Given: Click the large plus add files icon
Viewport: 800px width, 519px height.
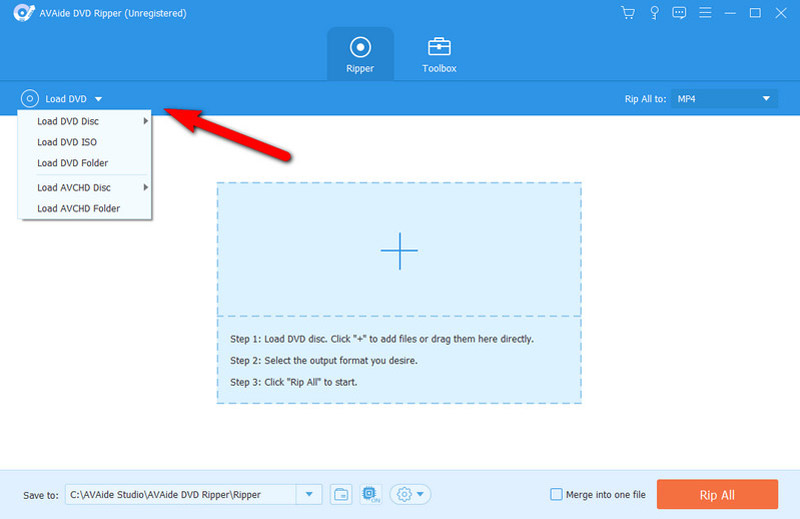Looking at the screenshot, I should [x=399, y=251].
